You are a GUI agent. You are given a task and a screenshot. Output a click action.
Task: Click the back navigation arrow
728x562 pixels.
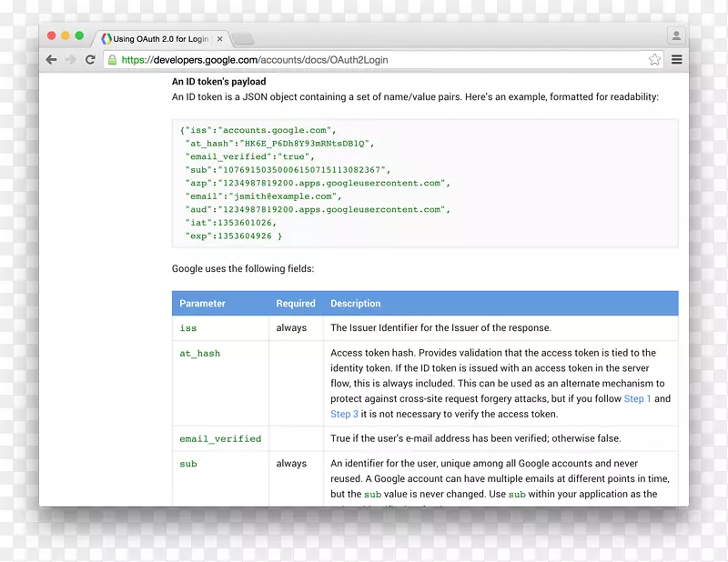pos(51,59)
